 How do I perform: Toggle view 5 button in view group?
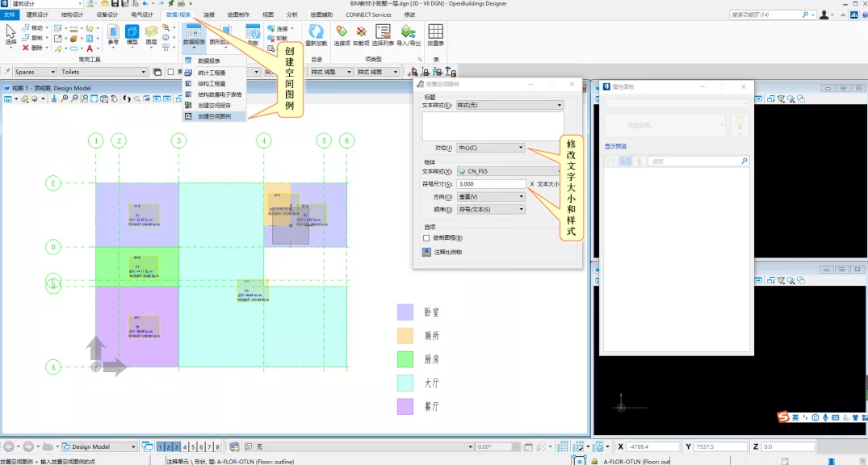pos(193,446)
